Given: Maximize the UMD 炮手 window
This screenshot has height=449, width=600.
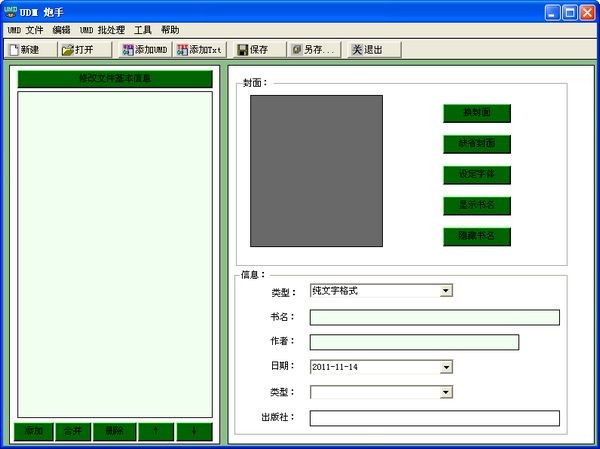Looking at the screenshot, I should coord(570,13).
